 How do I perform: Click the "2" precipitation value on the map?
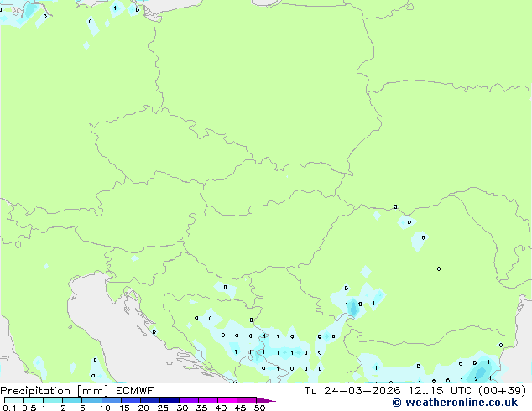[x=476, y=379]
